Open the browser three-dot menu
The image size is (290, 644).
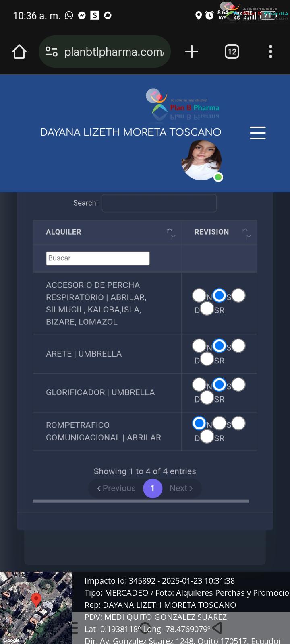tap(271, 52)
